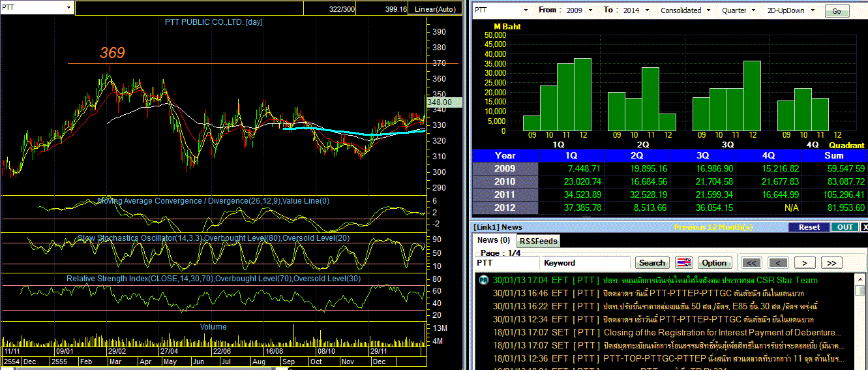The image size is (868, 370).
Task: Click the Year column header
Action: (x=505, y=155)
